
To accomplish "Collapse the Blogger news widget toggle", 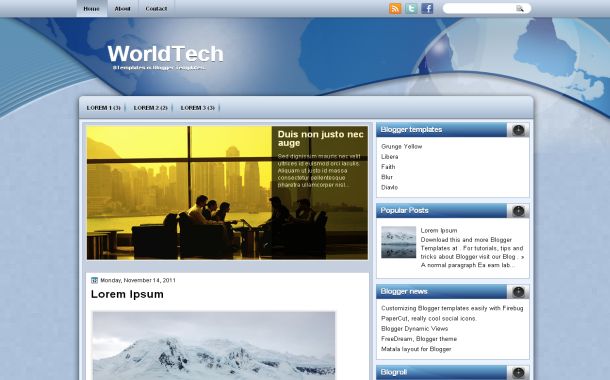I will (518, 292).
